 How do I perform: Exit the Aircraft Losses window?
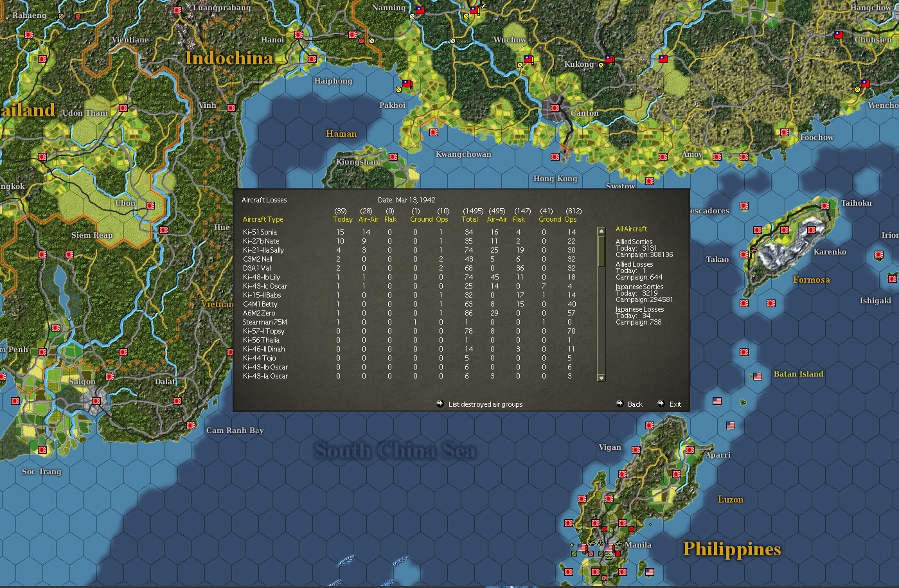tap(675, 404)
